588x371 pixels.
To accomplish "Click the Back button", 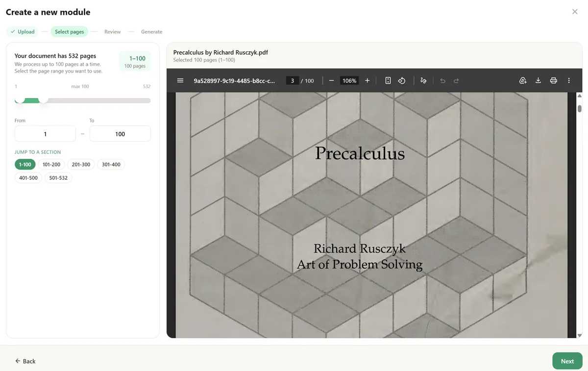I will [25, 361].
